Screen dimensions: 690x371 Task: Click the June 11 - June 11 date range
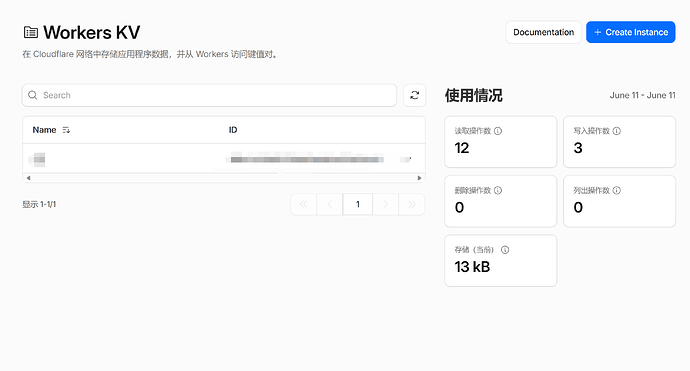642,95
